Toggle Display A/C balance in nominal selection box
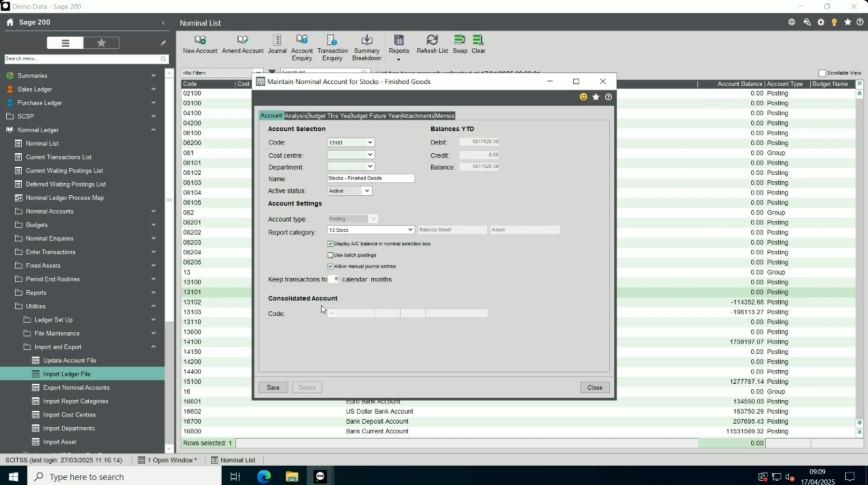This screenshot has width=868, height=485. coord(330,244)
